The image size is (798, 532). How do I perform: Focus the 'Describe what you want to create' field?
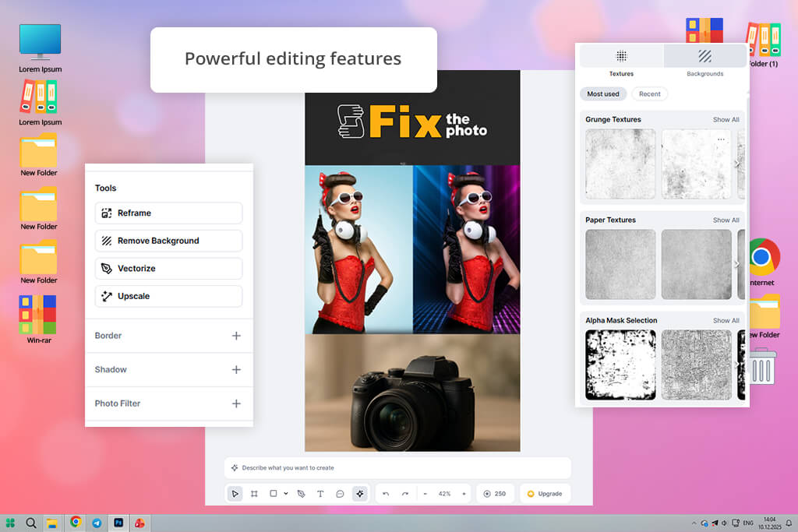[x=397, y=468]
